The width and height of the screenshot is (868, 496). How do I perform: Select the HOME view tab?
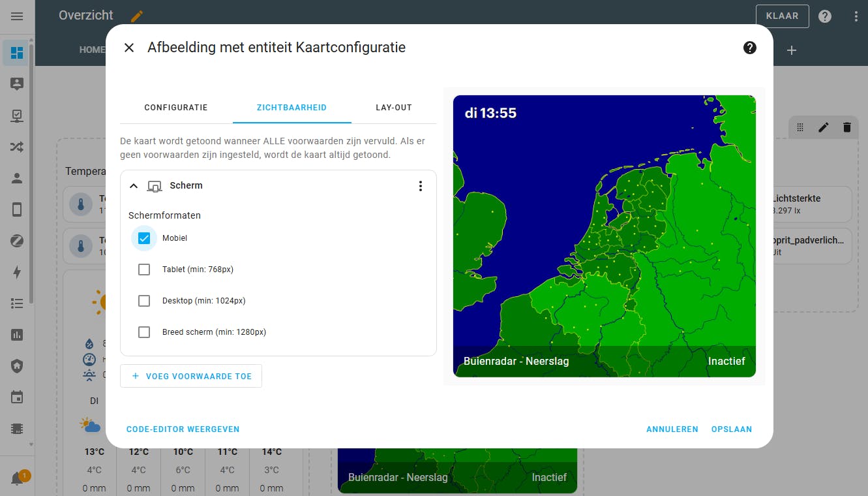[x=92, y=50]
